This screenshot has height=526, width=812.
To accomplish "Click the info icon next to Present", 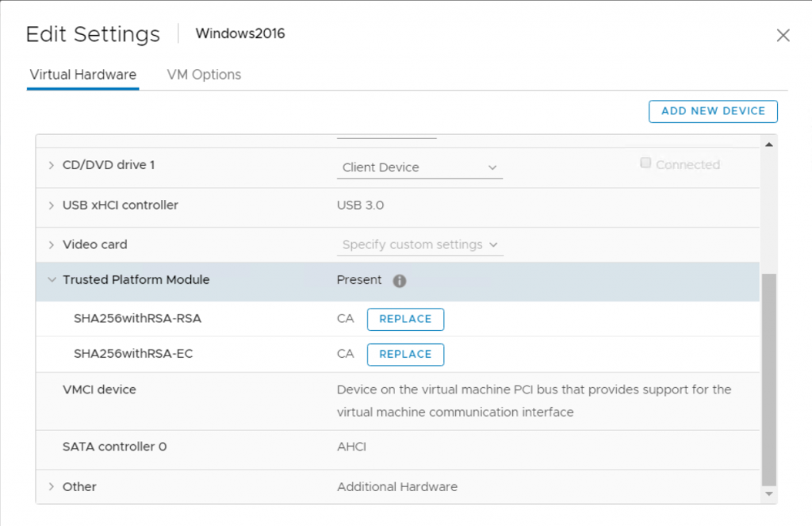I will (400, 280).
